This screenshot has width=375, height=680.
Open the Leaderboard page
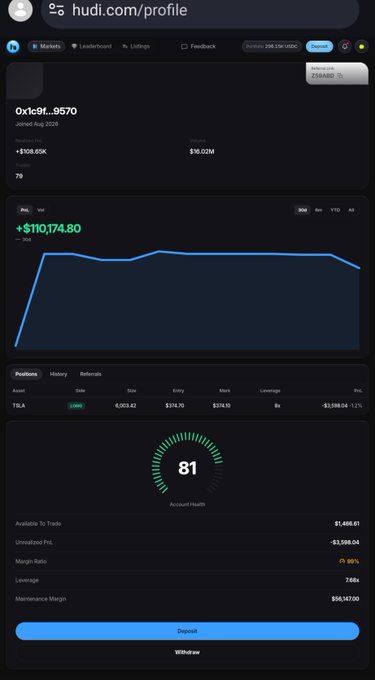coord(91,46)
